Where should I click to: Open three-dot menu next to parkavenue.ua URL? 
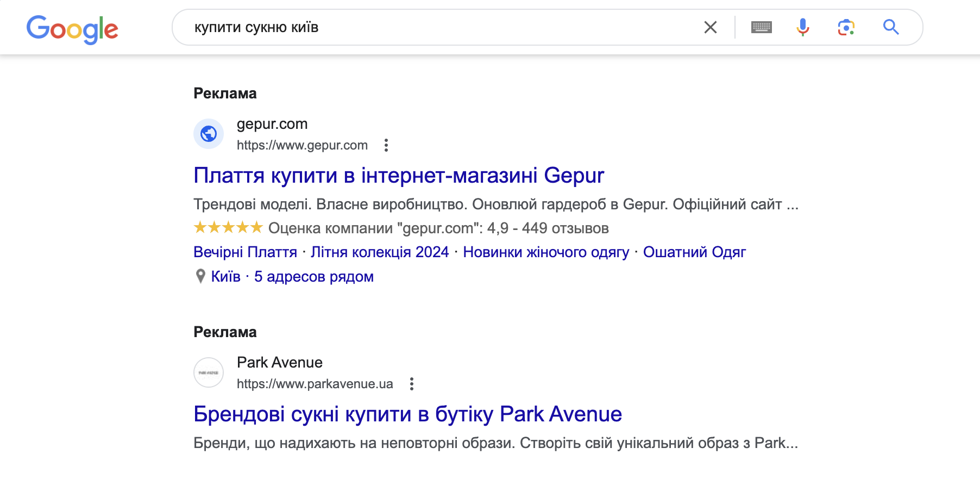pyautogui.click(x=412, y=384)
